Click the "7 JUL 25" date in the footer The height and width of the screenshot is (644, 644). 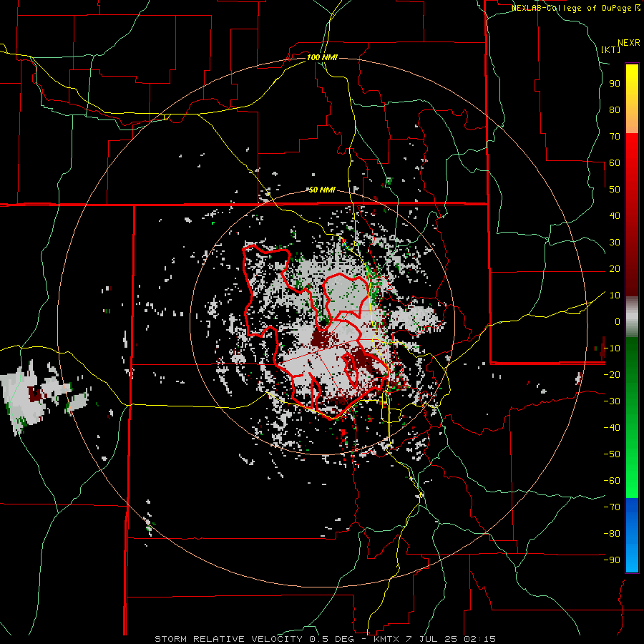coord(431,639)
